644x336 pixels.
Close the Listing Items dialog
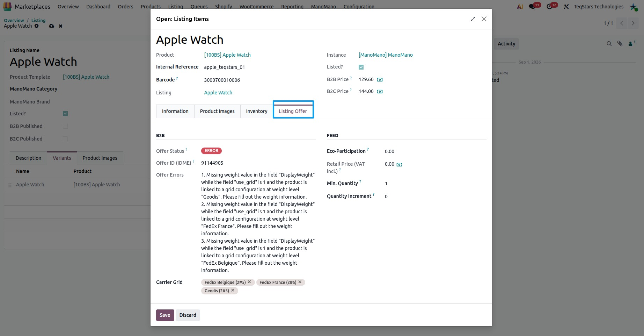[484, 19]
